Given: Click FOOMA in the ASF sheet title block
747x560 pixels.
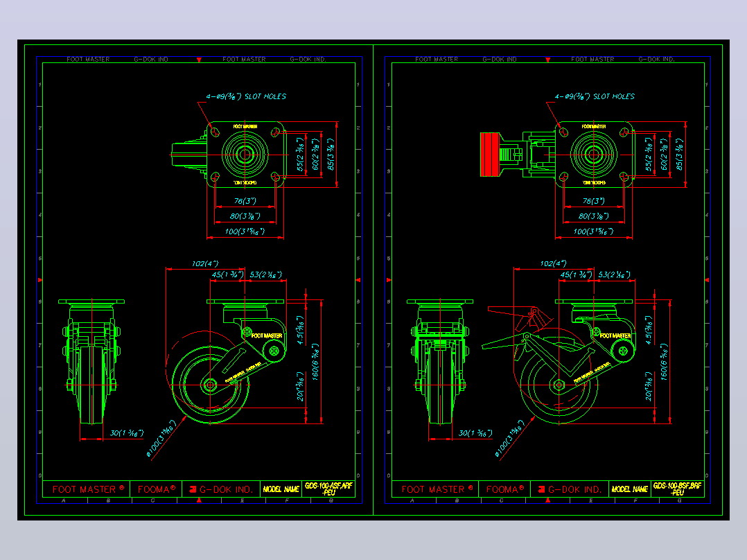Looking at the screenshot, I should pos(157,489).
